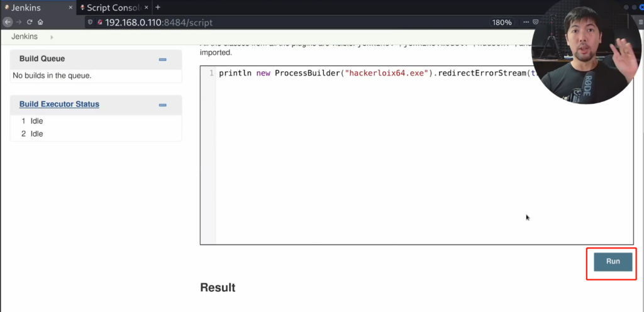644x312 pixels.
Task: Select executor 2 Idle row
Action: [96, 134]
